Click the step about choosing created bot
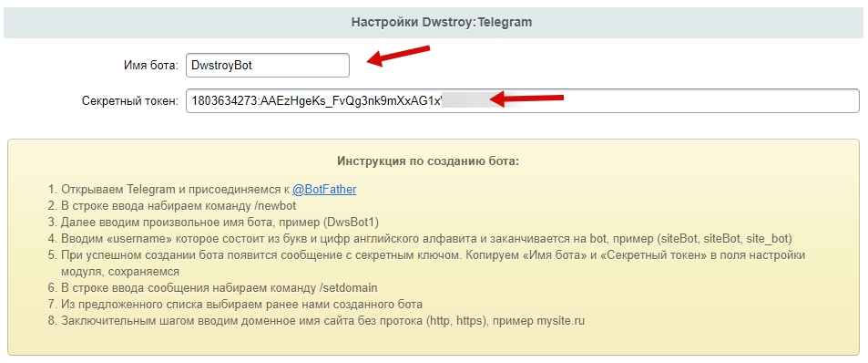The height and width of the screenshot is (363, 868). [x=235, y=305]
